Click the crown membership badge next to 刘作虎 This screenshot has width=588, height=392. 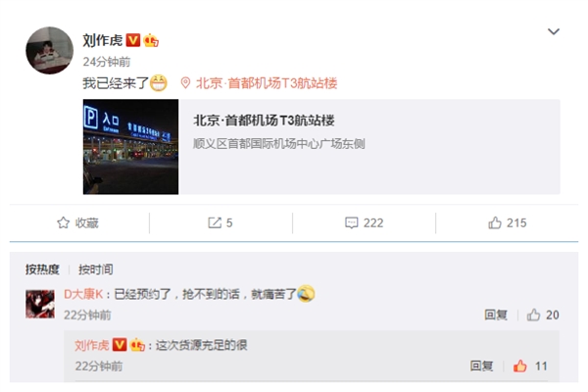point(151,40)
